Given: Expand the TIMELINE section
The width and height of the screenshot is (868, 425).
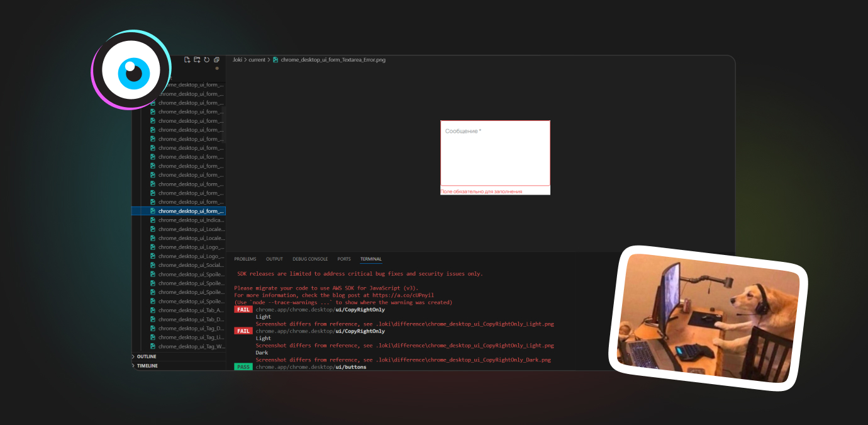Looking at the screenshot, I should pos(179,366).
